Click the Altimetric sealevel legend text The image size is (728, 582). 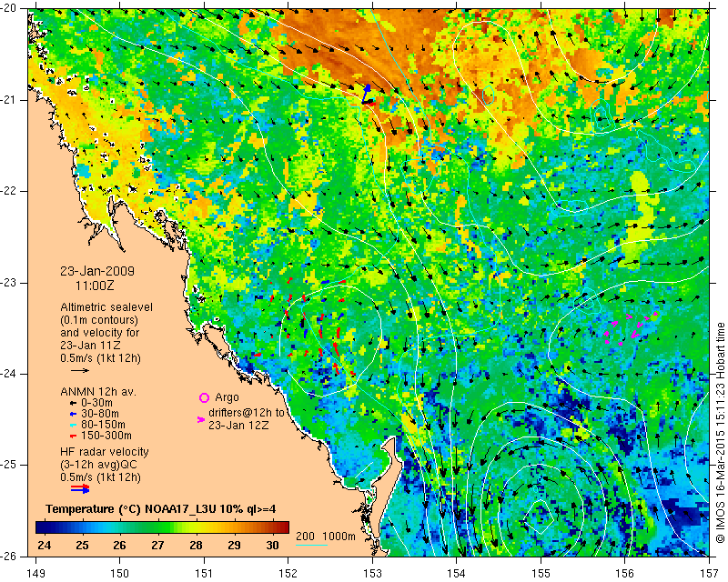click(x=106, y=307)
